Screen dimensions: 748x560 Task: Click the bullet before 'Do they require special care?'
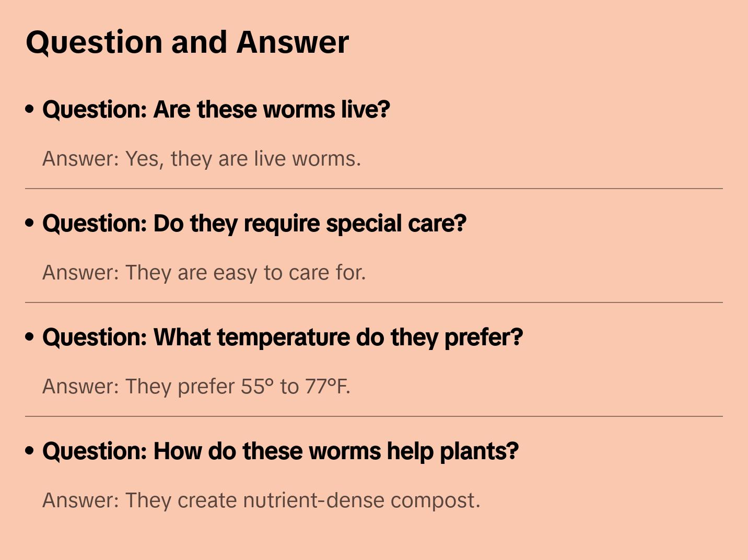coord(30,223)
